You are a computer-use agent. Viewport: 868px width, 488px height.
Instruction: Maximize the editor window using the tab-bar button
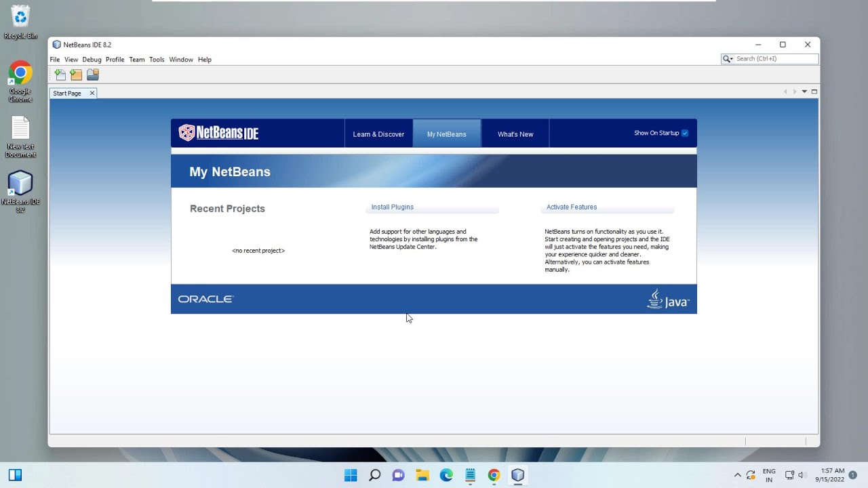(814, 91)
